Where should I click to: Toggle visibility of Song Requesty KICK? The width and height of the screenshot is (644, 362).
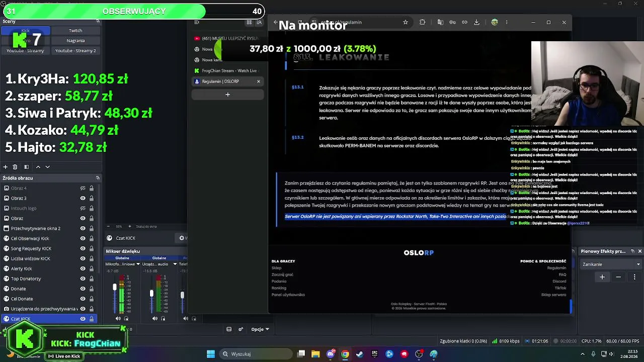tap(83, 248)
